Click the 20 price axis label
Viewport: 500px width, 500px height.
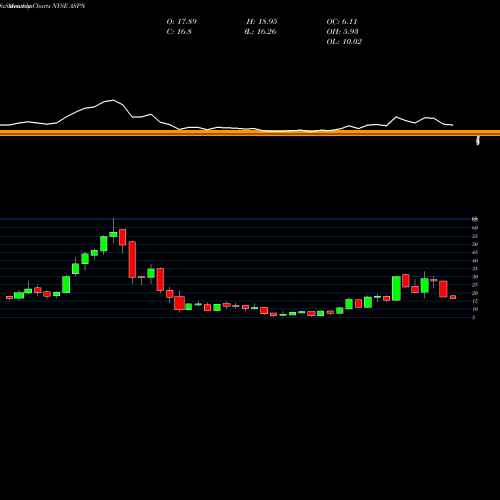tap(475, 293)
